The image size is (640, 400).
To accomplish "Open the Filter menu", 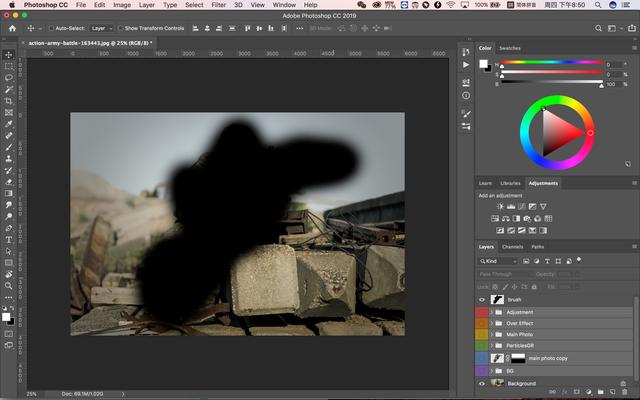I will click(x=218, y=5).
